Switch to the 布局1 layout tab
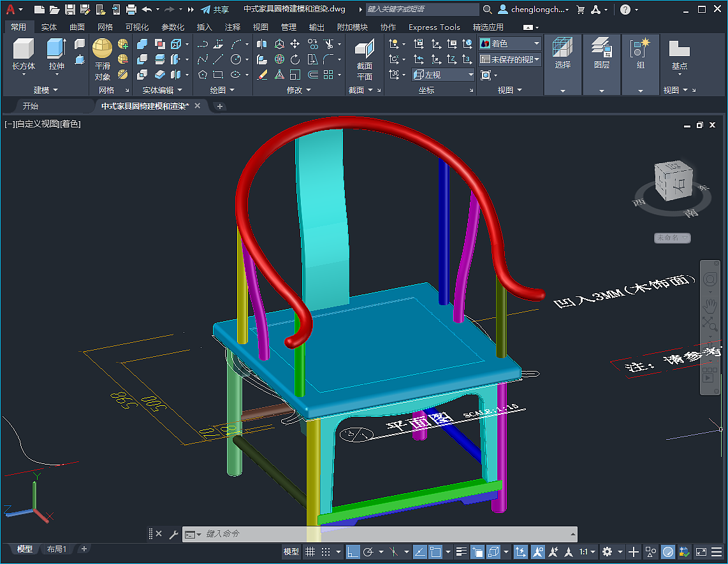 click(57, 549)
